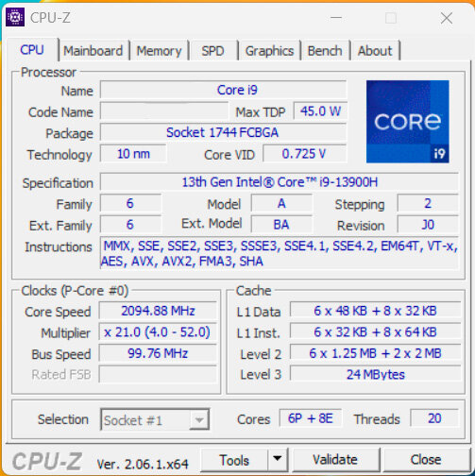This screenshot has height=476, width=475.
Task: Switch to the Mainboard tab
Action: (x=93, y=51)
